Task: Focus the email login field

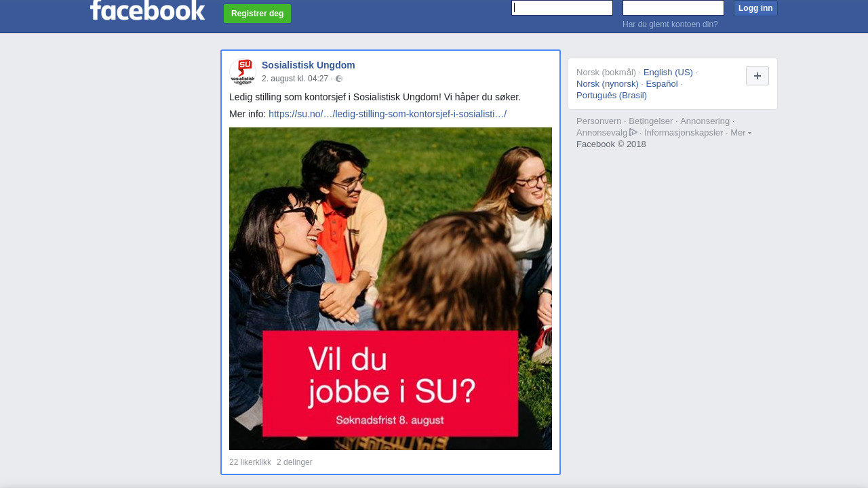Action: pyautogui.click(x=562, y=7)
